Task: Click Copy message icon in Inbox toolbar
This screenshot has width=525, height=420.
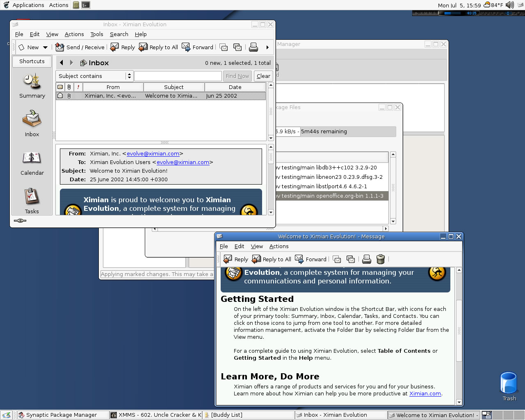Action: click(x=237, y=47)
